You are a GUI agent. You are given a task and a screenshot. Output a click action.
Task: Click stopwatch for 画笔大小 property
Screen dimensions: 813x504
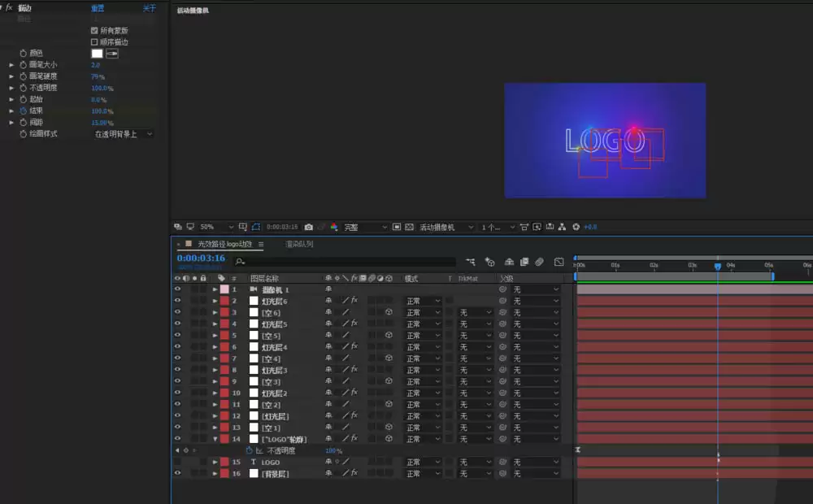coord(23,65)
